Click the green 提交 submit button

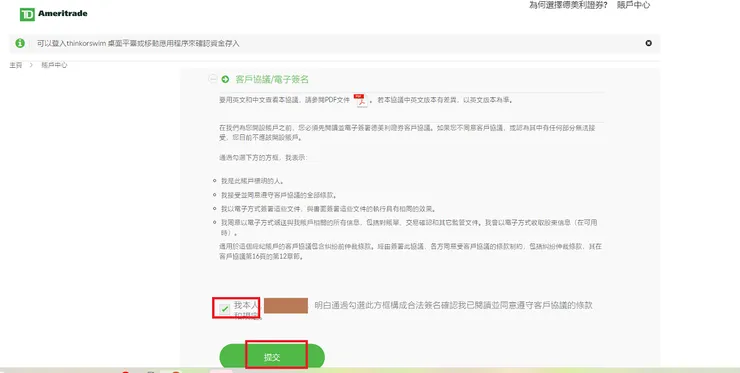click(272, 357)
